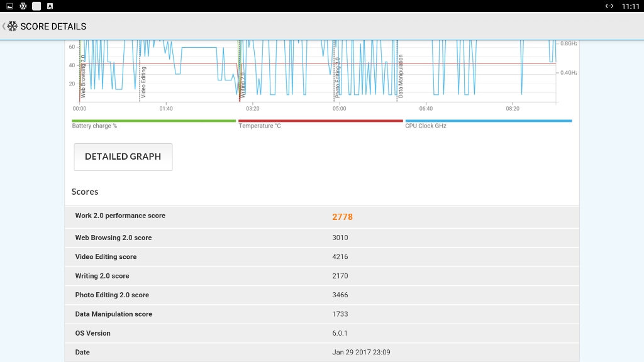Click the orange 2778 score value
This screenshot has width=644, height=362.
coord(343,217)
